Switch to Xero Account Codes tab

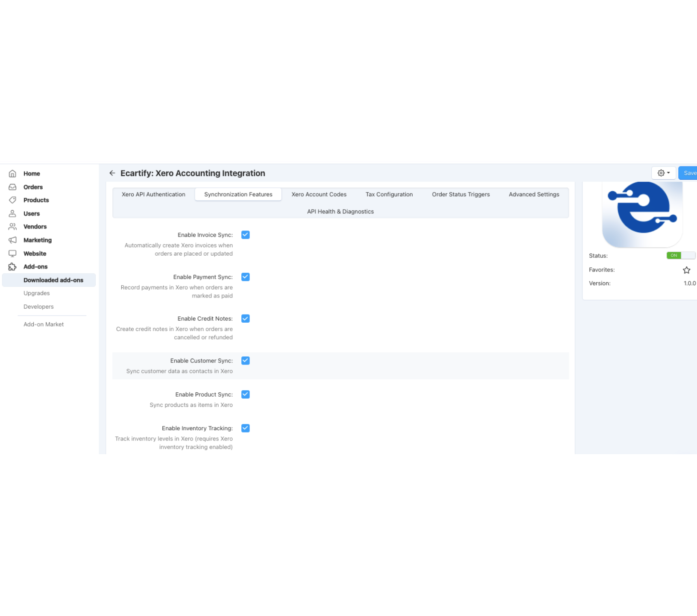pos(319,194)
